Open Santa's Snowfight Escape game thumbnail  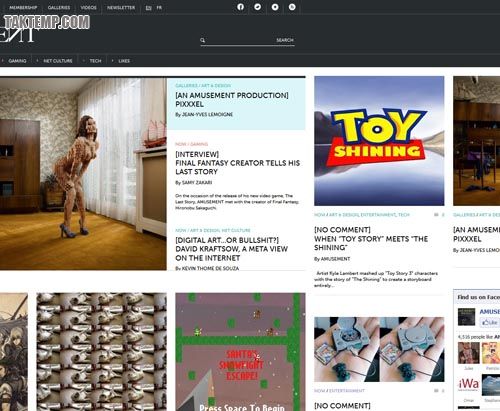[x=240, y=352]
